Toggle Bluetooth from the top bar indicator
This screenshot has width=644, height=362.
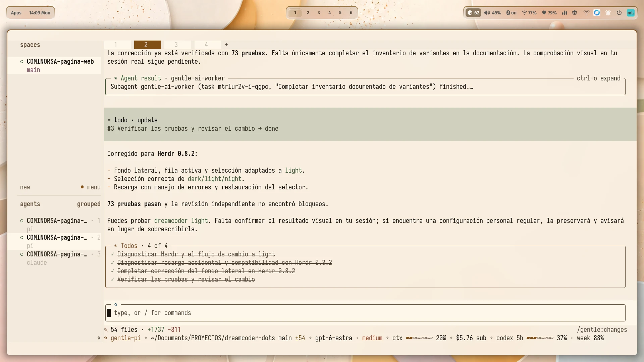click(x=511, y=13)
